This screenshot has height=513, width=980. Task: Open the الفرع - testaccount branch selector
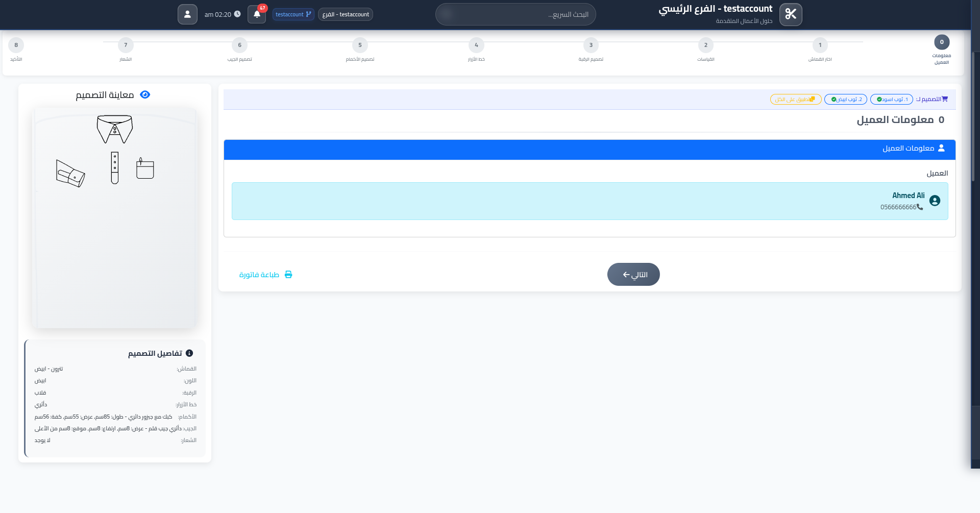pyautogui.click(x=346, y=14)
